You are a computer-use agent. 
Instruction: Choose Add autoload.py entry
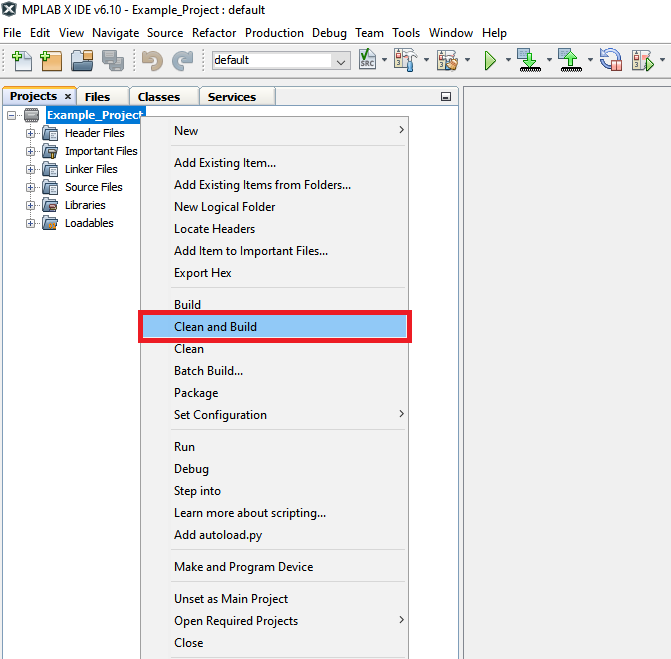(x=274, y=534)
